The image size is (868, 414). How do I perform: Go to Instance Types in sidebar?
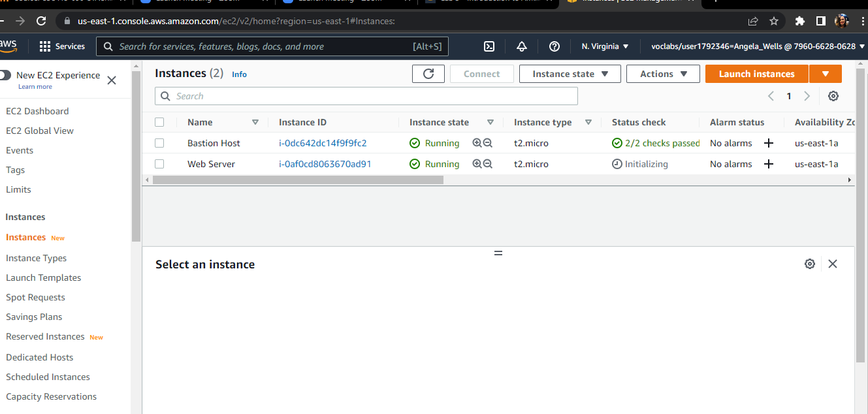pyautogui.click(x=36, y=258)
